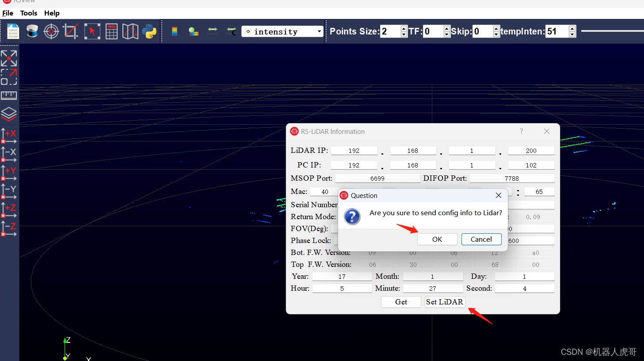Edit the MSOP Port field 6699
Screen dimensions: 644x361
click(377, 179)
